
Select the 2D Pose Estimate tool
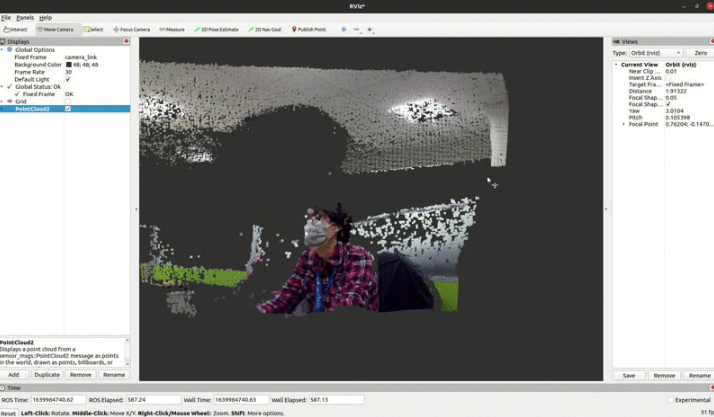[217, 30]
